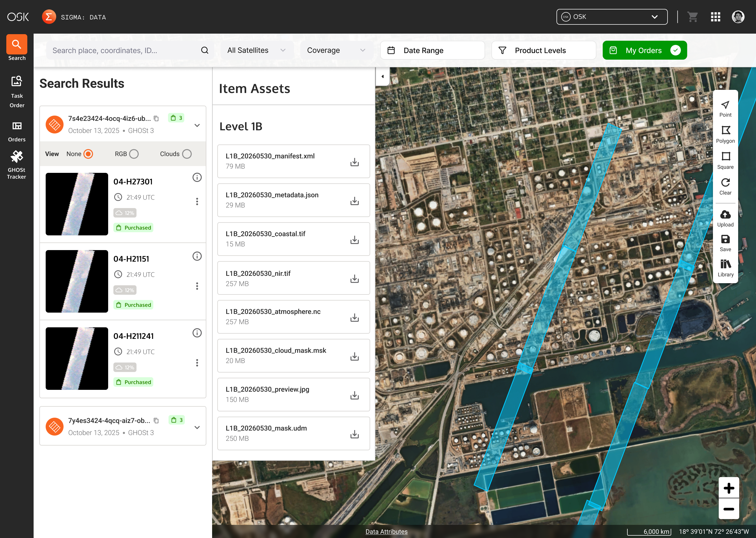Download L1B_20260530_atmosphere.nc
Screen dimensions: 756x538
click(354, 317)
